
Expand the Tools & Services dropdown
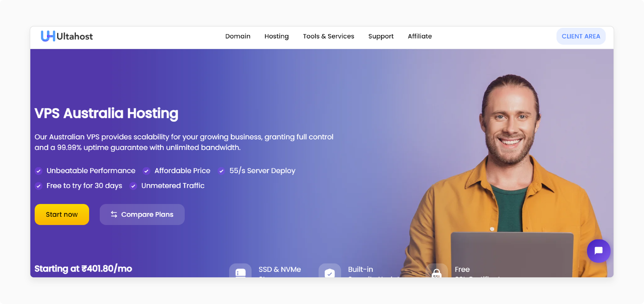(329, 36)
